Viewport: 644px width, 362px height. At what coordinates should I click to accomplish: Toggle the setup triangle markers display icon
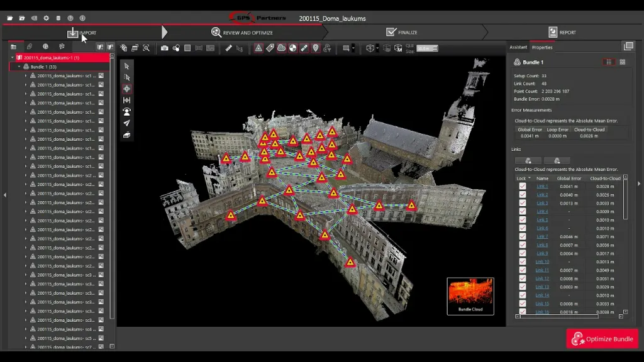pyautogui.click(x=258, y=48)
